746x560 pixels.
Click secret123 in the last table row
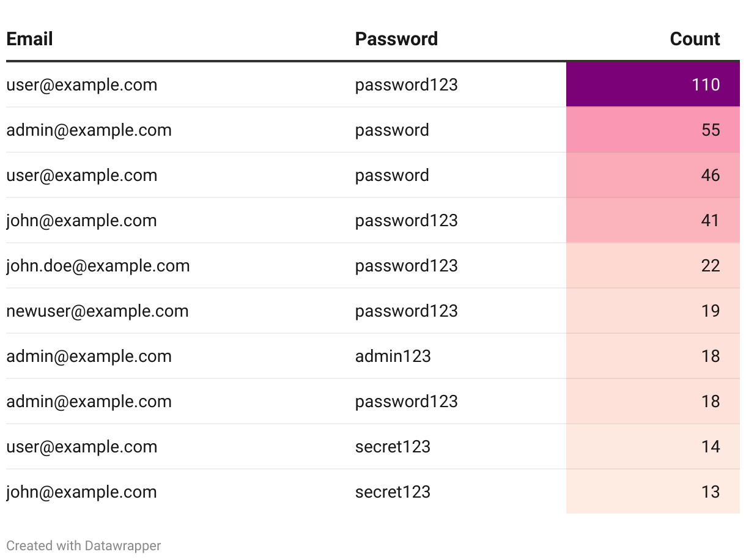tap(393, 492)
